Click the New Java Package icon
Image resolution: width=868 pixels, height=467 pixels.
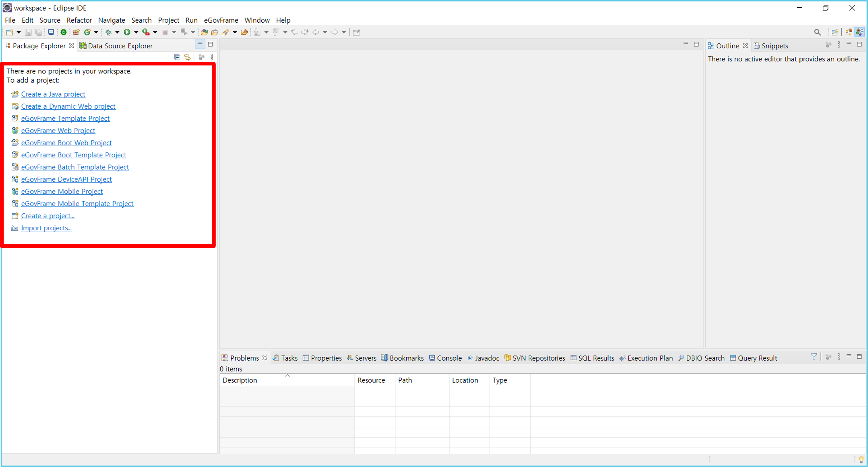[76, 32]
